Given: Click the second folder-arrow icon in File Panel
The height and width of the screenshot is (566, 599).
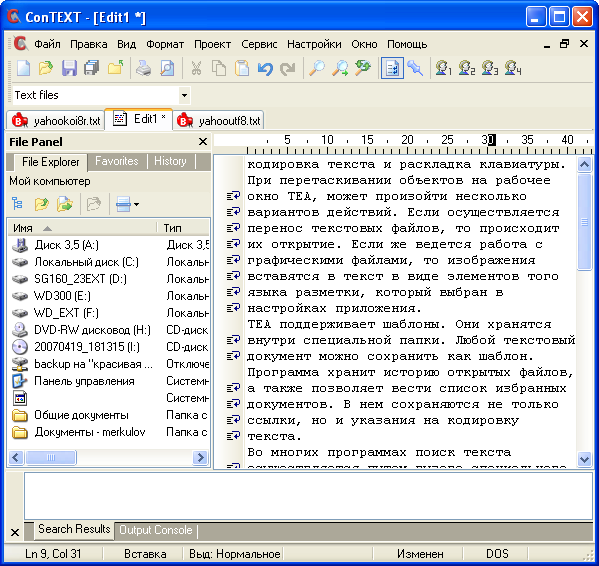Looking at the screenshot, I should (65, 204).
